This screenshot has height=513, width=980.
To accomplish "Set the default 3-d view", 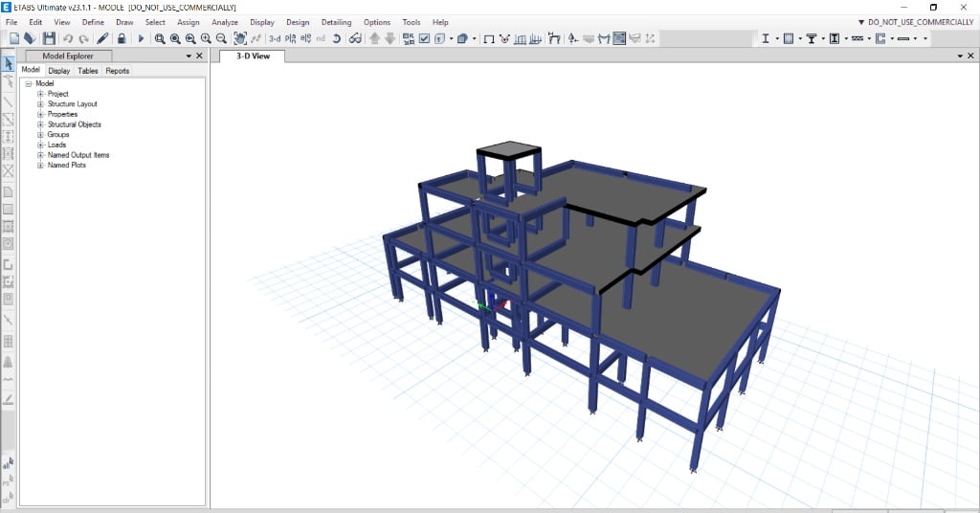I will coord(275,38).
